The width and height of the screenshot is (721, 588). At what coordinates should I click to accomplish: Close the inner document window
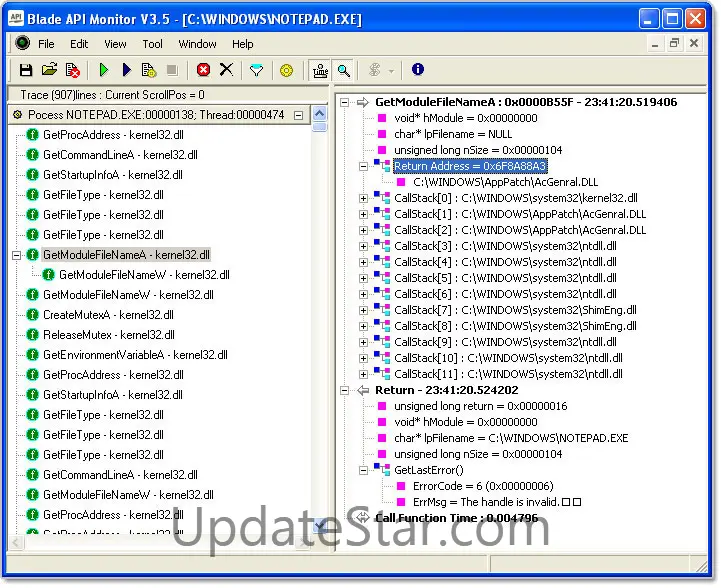(x=694, y=44)
